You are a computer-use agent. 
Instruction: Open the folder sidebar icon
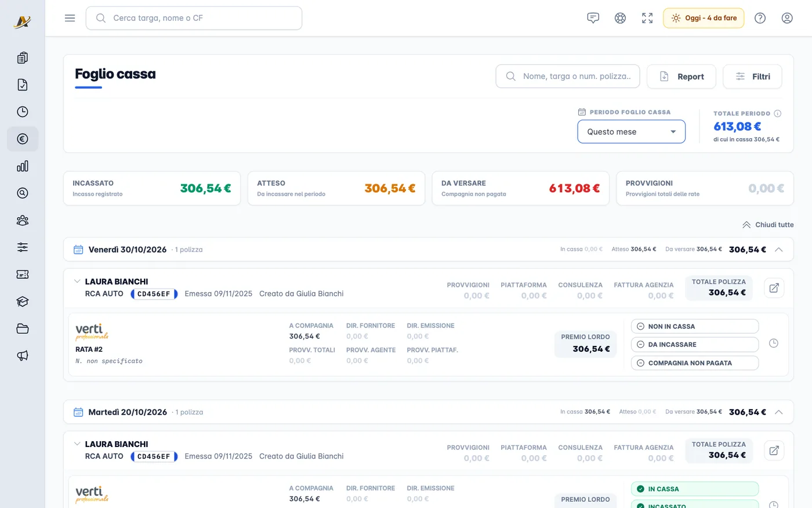[x=23, y=329]
